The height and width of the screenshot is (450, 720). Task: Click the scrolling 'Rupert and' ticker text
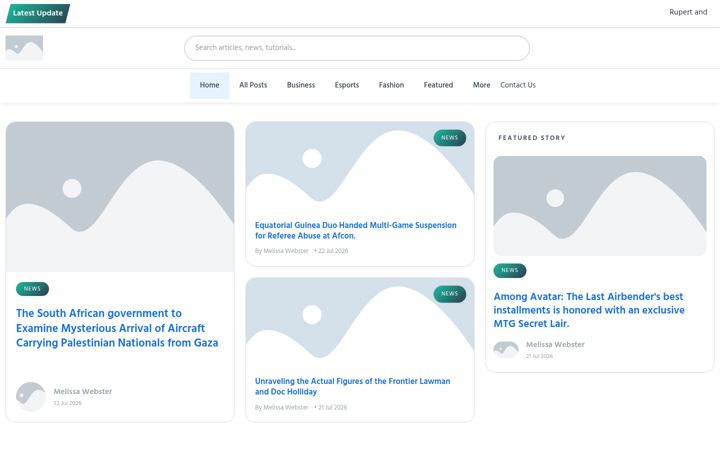pos(688,12)
